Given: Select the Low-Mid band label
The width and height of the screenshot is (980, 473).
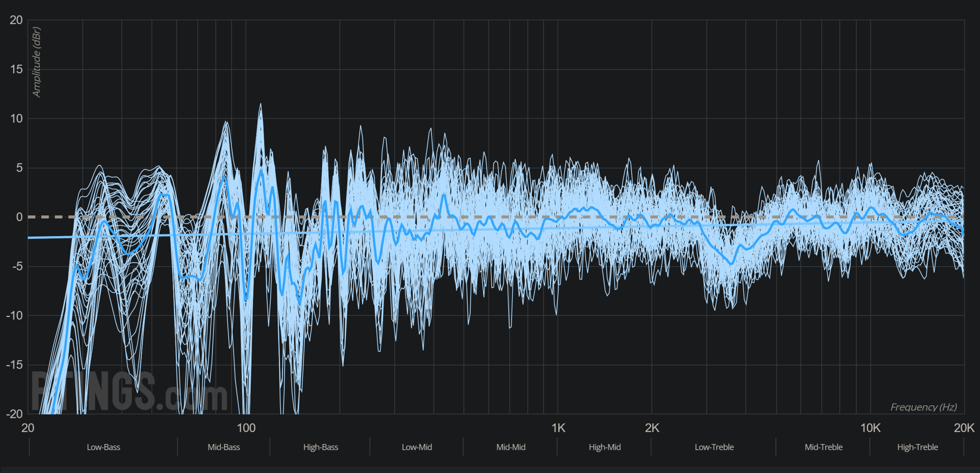Looking at the screenshot, I should (416, 447).
